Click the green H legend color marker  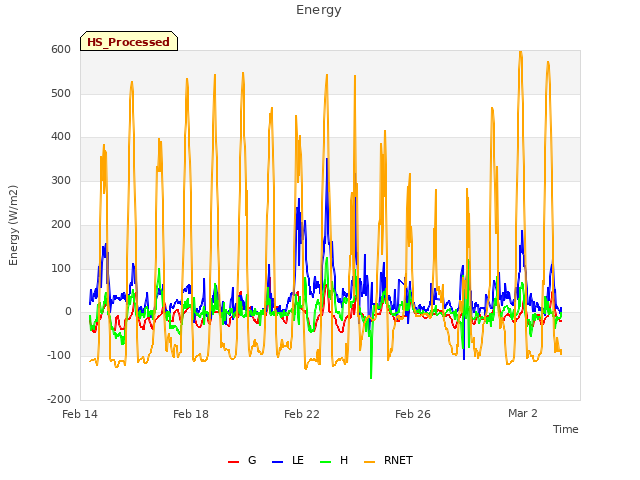point(326,462)
